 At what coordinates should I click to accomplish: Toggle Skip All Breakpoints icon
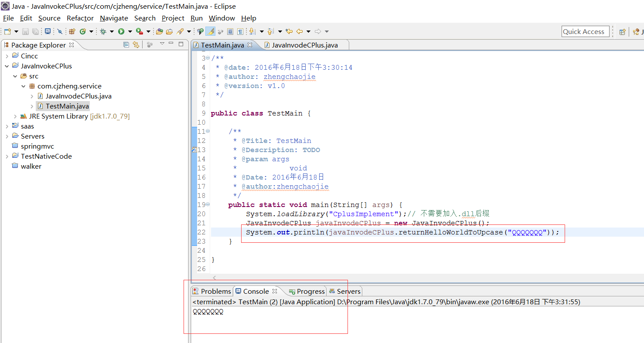[60, 31]
